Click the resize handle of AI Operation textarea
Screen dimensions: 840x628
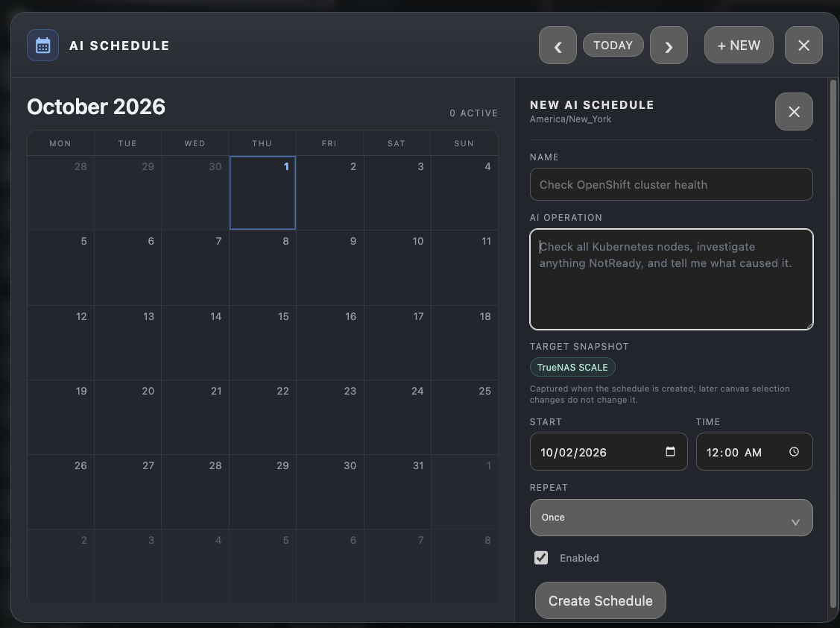pos(809,326)
